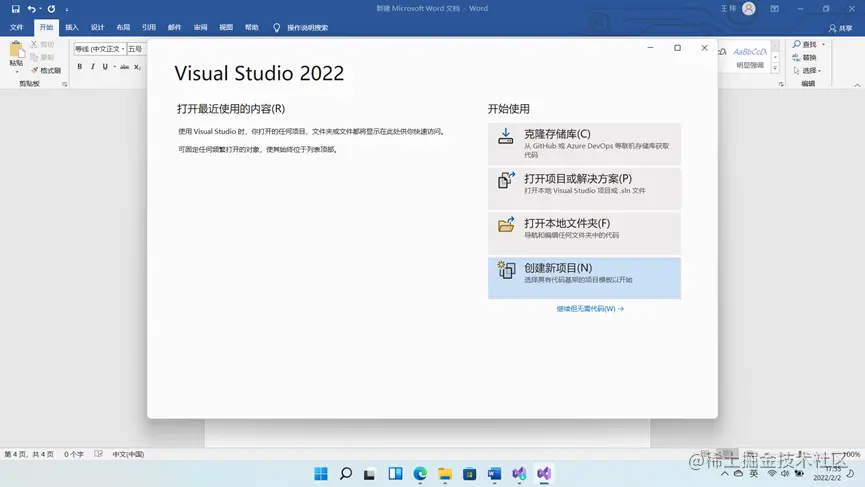
Task: Open the Select (选择) dropdown in Word
Action: click(807, 71)
